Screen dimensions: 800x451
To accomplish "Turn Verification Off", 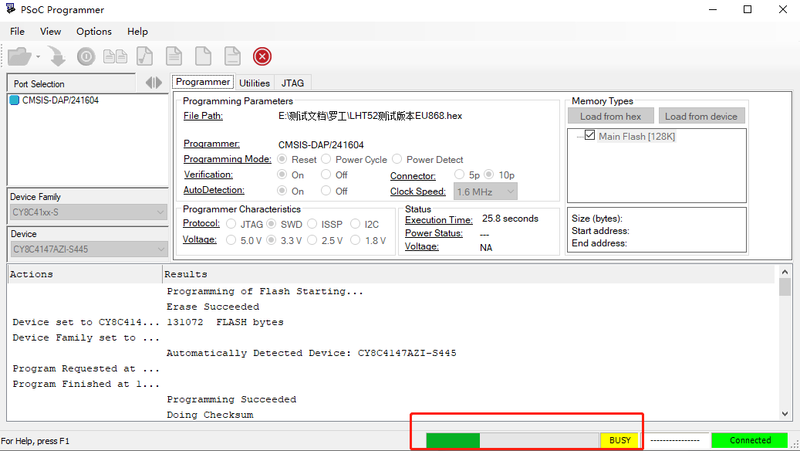I will [x=326, y=174].
